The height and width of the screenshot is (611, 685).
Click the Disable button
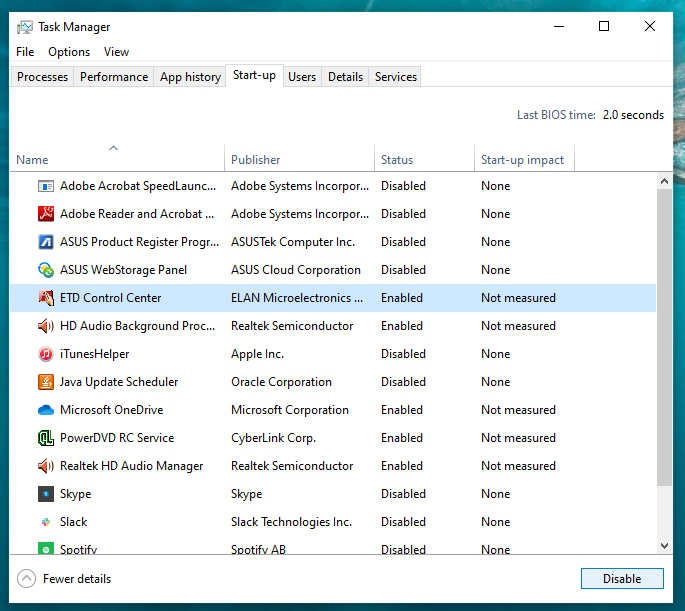[x=622, y=579]
